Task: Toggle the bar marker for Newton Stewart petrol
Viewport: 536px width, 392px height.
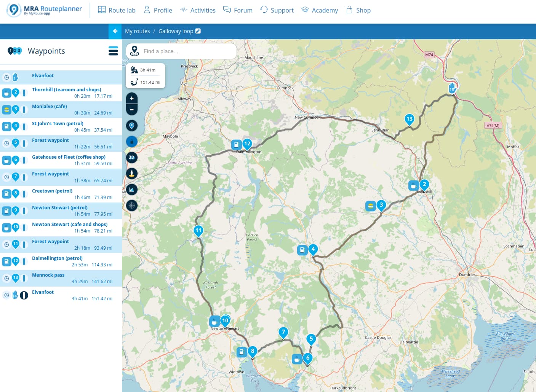Action: [24, 211]
